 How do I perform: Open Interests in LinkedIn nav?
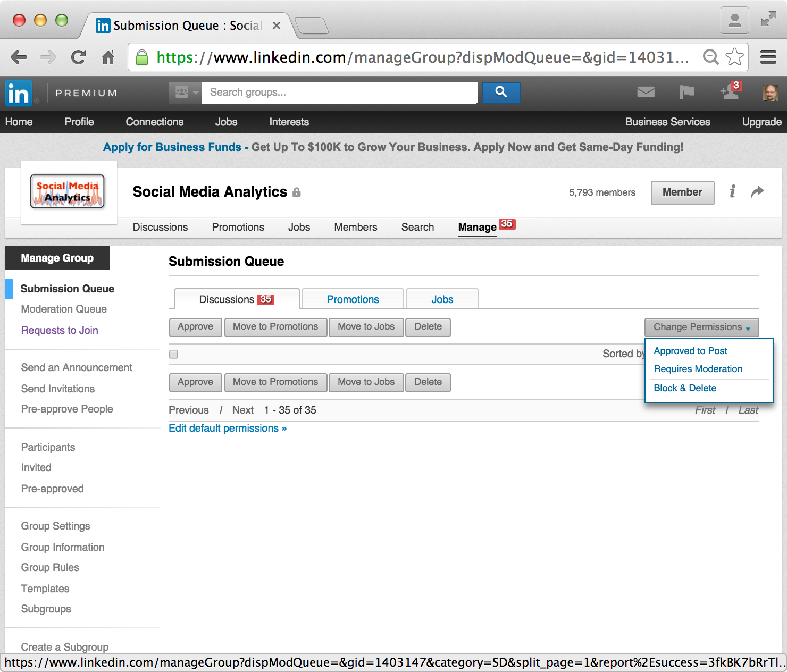(x=289, y=122)
